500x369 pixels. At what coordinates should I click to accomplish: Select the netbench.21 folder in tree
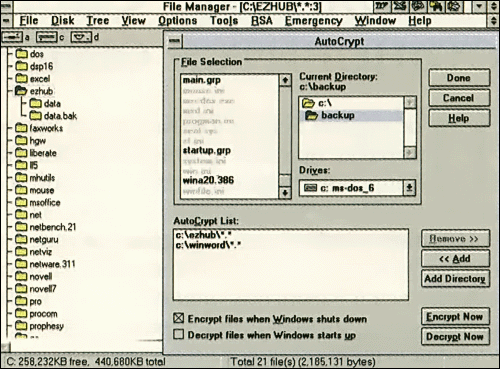point(46,227)
